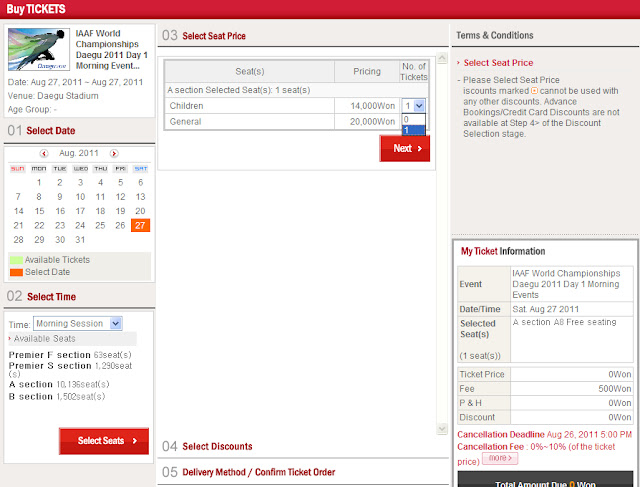Screen dimensions: 640x487
Task: Click the Sat. Aug 27 2011 date value
Action: click(545, 309)
